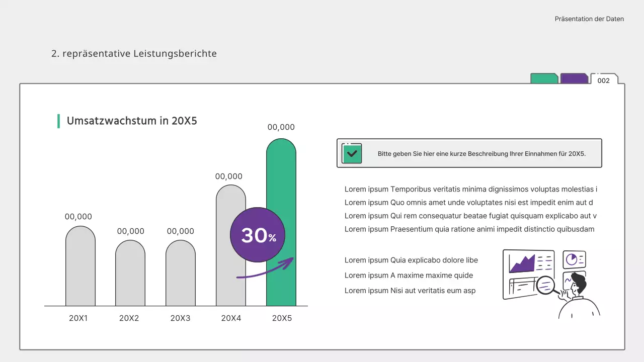Open the Präsentation der Daten header
The image size is (644, 362).
[589, 19]
